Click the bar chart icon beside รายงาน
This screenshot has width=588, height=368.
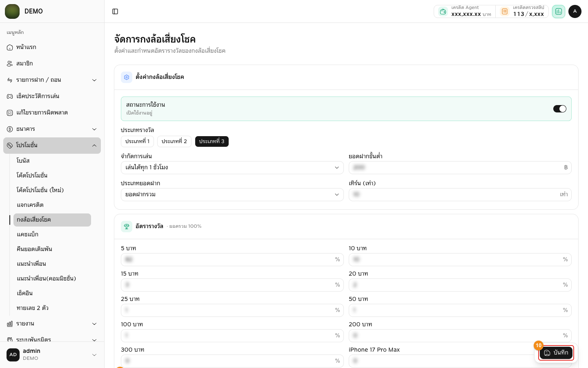click(10, 324)
